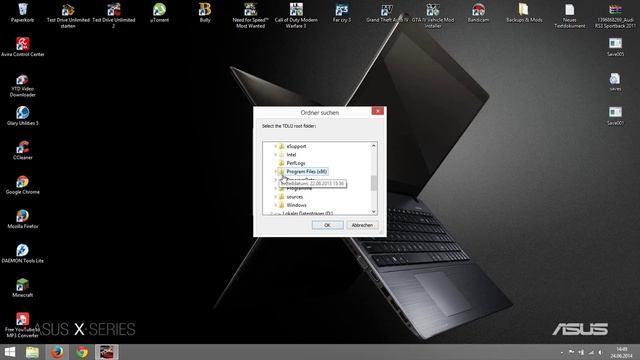Select the sources folder

coord(294,197)
